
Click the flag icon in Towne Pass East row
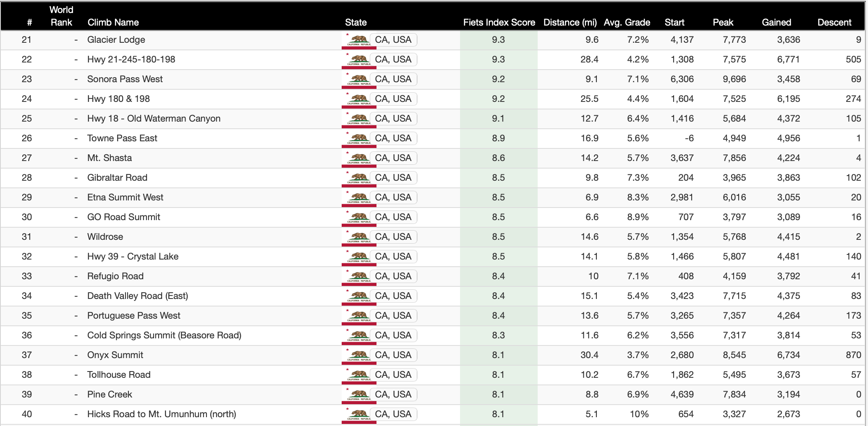click(359, 139)
